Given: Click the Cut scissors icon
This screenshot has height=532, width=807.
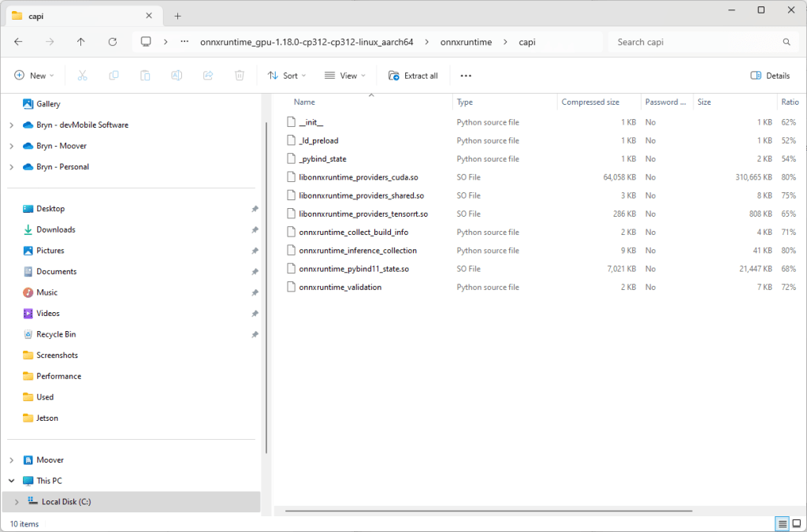Looking at the screenshot, I should 82,76.
